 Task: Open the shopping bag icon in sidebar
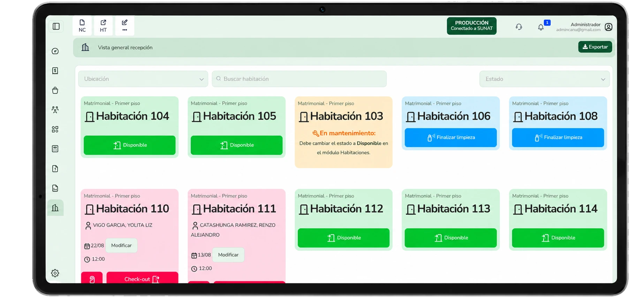tap(55, 90)
